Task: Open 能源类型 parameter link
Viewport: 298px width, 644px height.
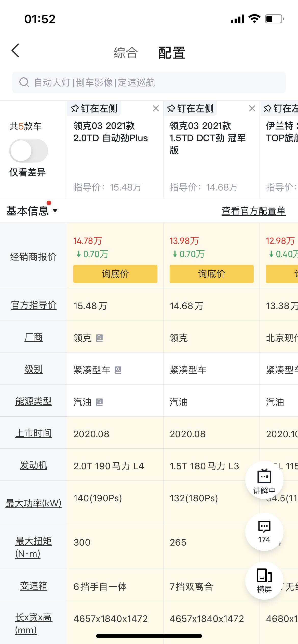Action: tap(34, 401)
